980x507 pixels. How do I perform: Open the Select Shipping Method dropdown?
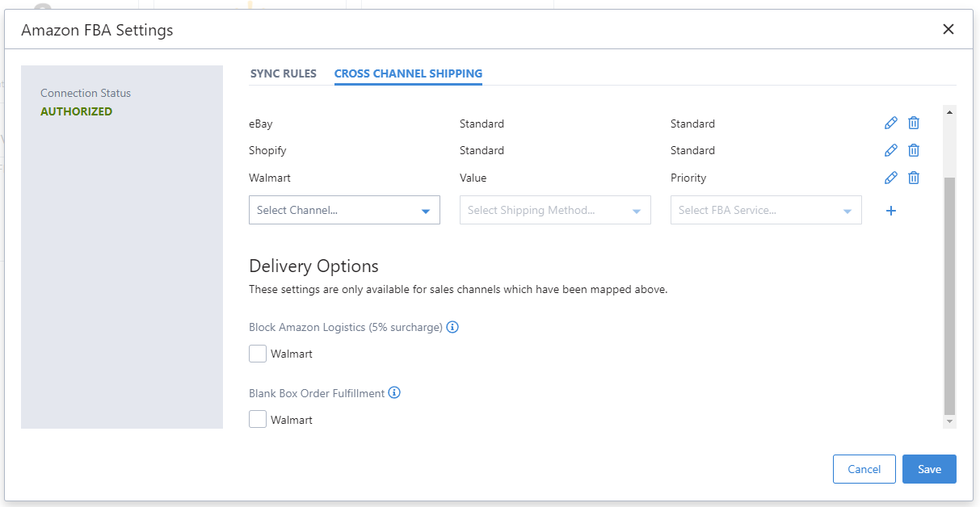point(555,210)
